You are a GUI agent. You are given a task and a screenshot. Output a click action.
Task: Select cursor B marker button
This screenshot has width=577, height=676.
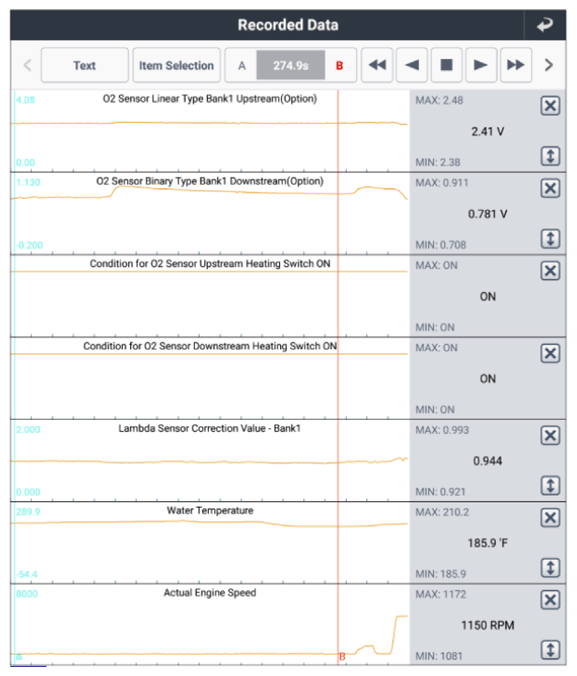coord(339,66)
